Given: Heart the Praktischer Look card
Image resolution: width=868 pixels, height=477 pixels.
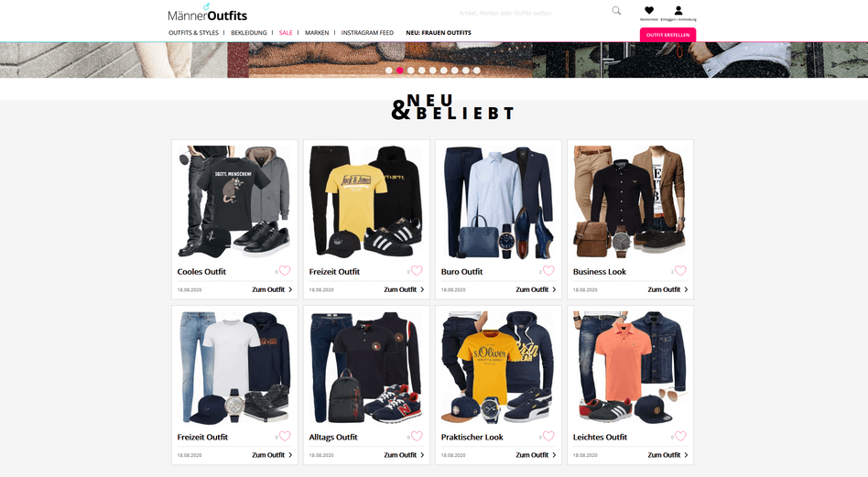Looking at the screenshot, I should (x=548, y=436).
